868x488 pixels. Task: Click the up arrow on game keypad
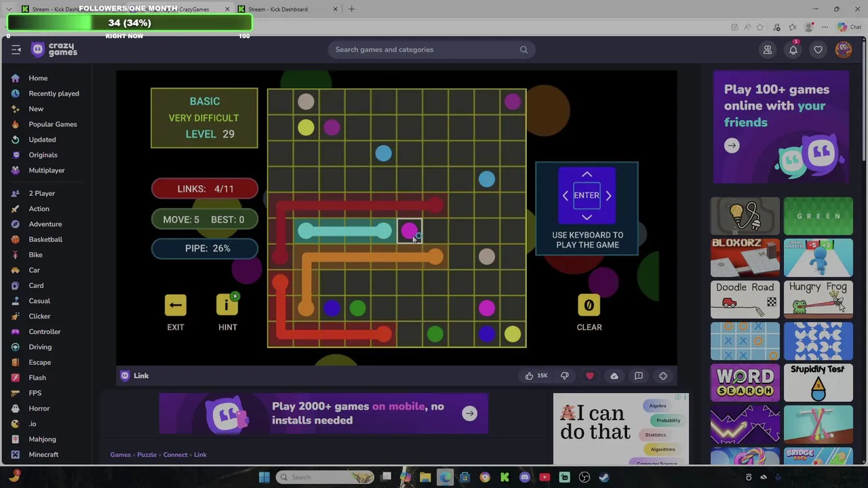587,175
